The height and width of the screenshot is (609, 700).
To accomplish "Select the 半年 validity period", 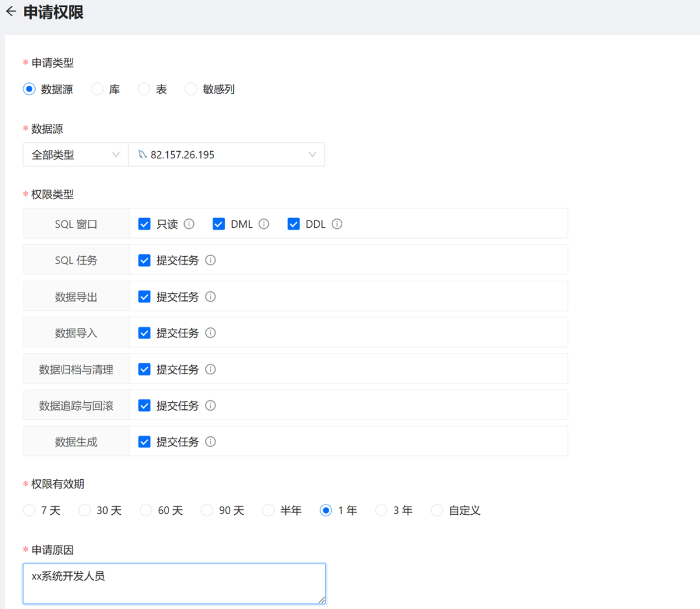I will point(268,510).
